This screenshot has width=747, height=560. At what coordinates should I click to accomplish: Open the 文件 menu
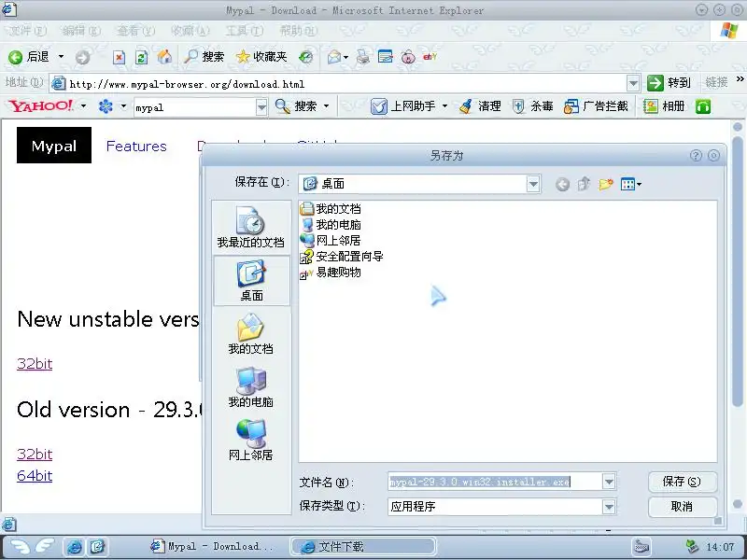[x=28, y=31]
